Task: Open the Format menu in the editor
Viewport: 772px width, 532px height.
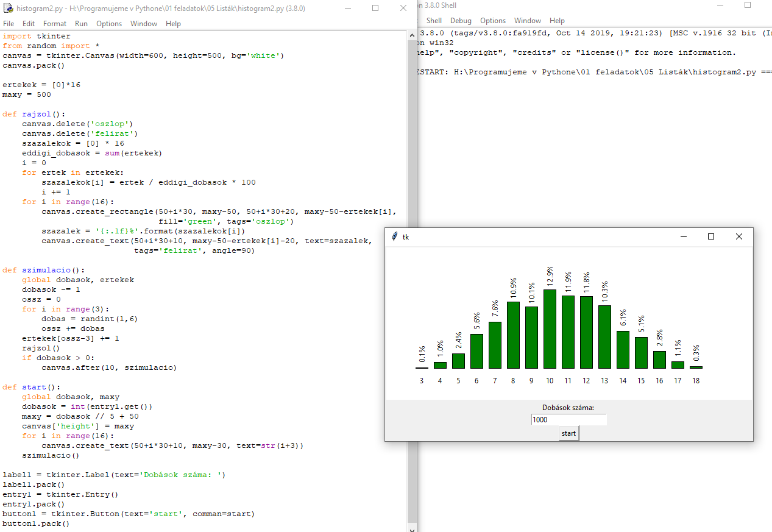Action: pyautogui.click(x=55, y=24)
